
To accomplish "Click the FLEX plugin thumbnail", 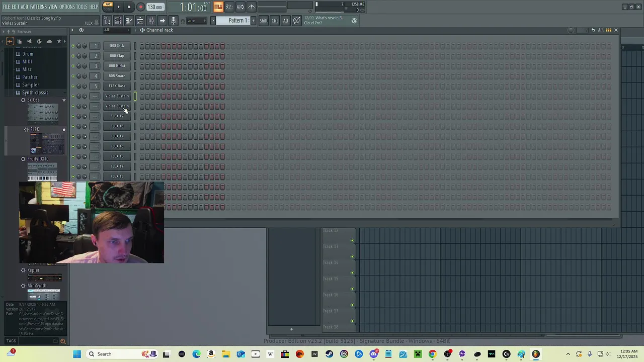I will 46,144.
